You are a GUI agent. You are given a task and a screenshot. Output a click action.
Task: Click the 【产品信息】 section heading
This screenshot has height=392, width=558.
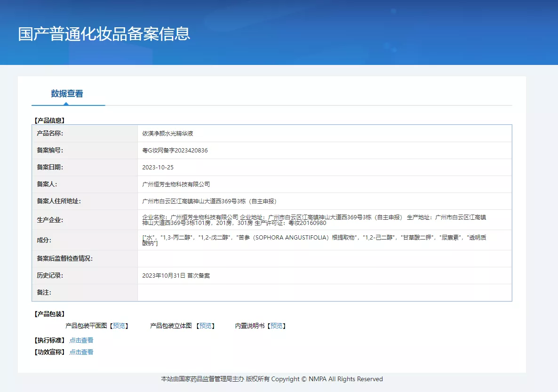coord(49,120)
